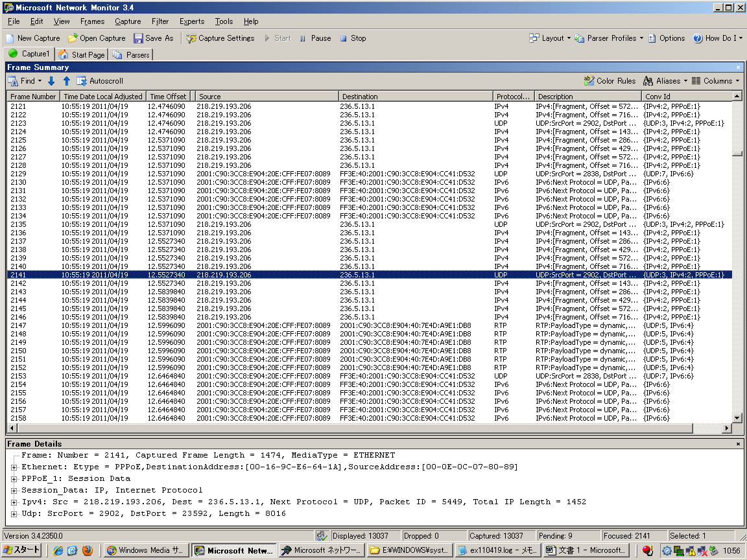Open the Experts menu
The height and width of the screenshot is (560, 747).
(x=192, y=21)
